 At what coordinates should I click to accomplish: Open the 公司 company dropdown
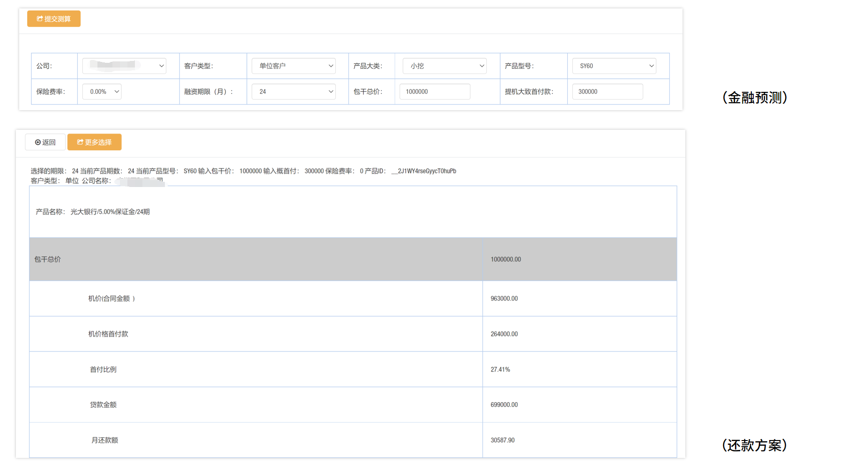click(x=124, y=66)
